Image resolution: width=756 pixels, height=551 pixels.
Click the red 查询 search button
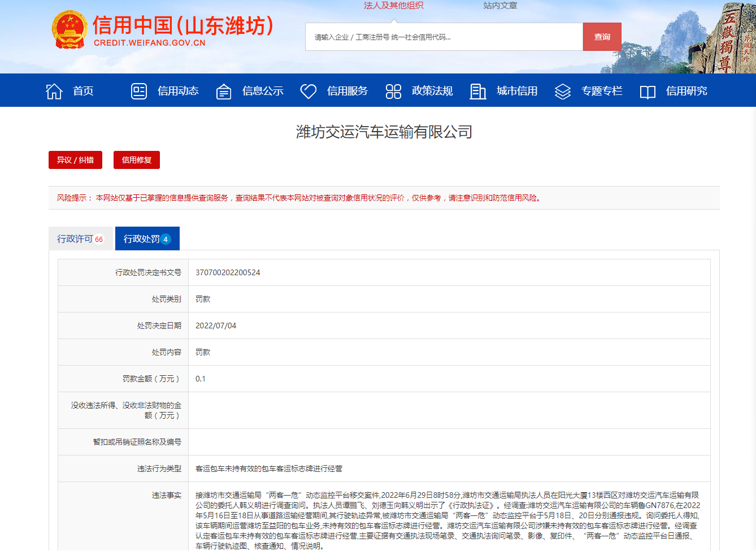602,37
